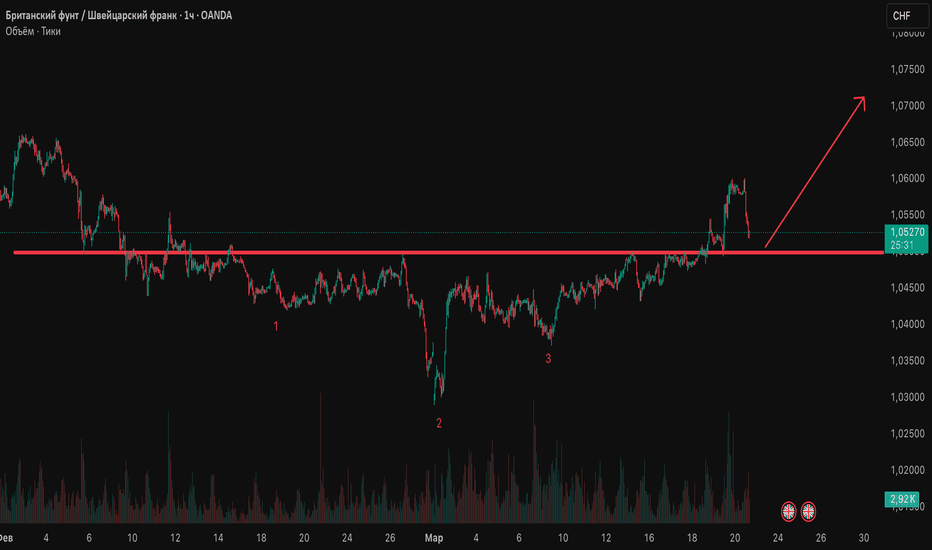Click the 1,07500 price axis label
The height and width of the screenshot is (550, 932).
(908, 70)
